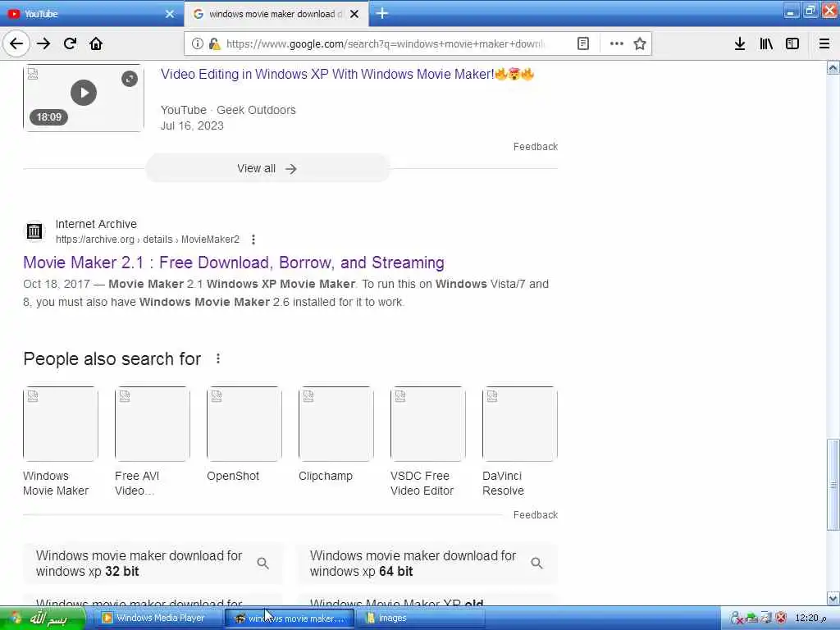Click the archive.org details MovieMaker2 URL
The width and height of the screenshot is (840, 630).
148,240
